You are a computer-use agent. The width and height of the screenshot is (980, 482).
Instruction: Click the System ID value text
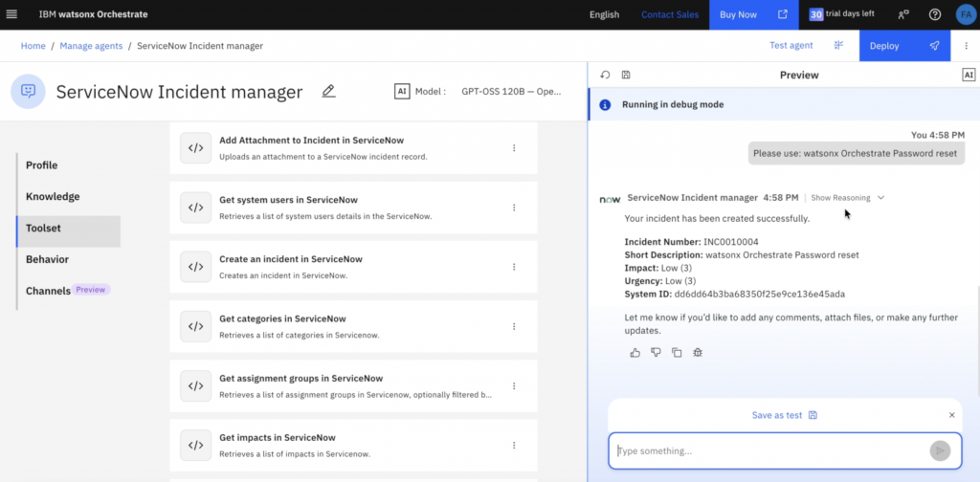759,294
